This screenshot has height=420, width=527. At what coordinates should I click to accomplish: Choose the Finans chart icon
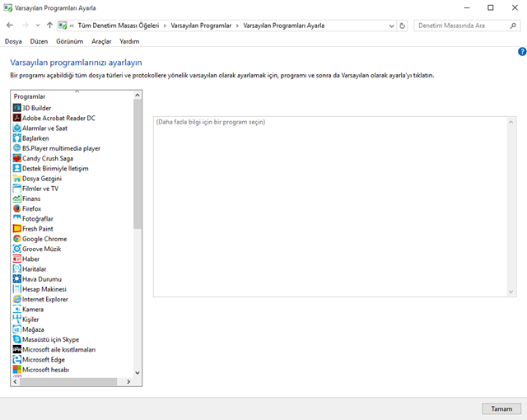16,198
